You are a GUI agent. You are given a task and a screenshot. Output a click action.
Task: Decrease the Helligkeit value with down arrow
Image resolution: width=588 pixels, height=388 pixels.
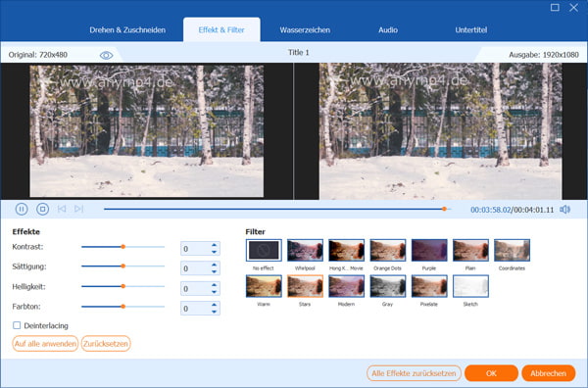click(x=214, y=292)
